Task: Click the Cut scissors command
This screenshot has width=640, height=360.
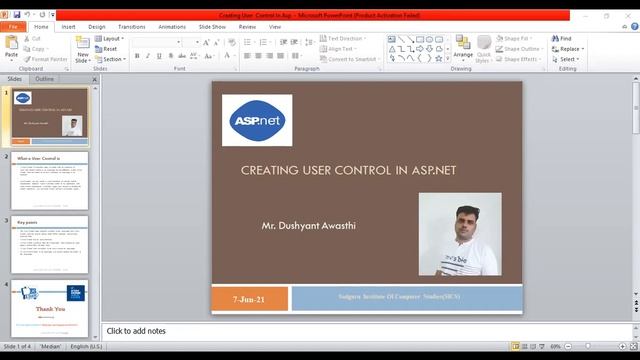Action: pyautogui.click(x=32, y=38)
